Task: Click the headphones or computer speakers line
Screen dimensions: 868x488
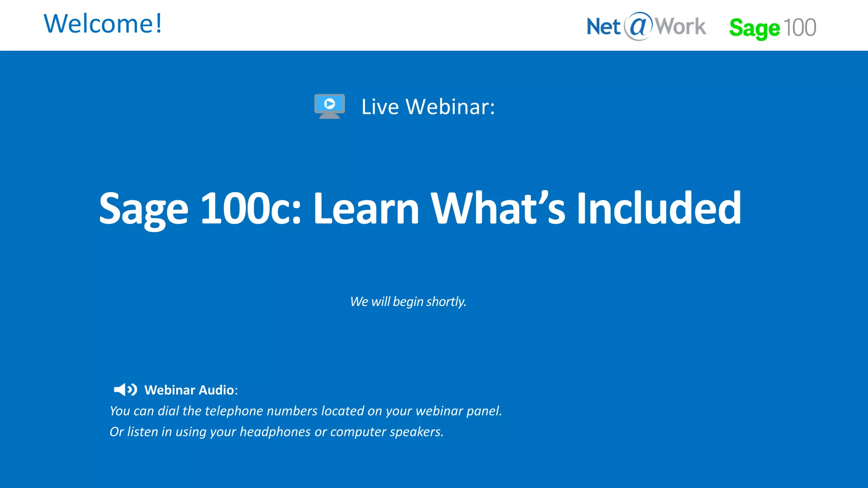Action: click(276, 432)
